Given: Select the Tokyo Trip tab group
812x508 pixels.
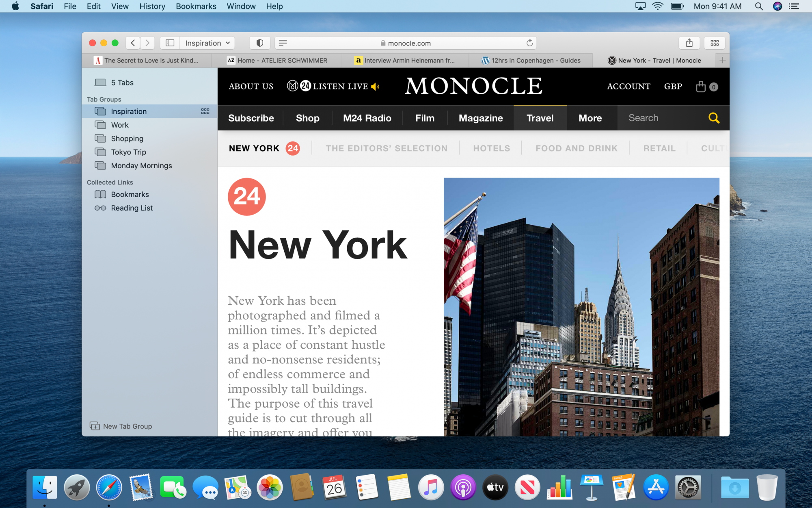Looking at the screenshot, I should pos(128,152).
